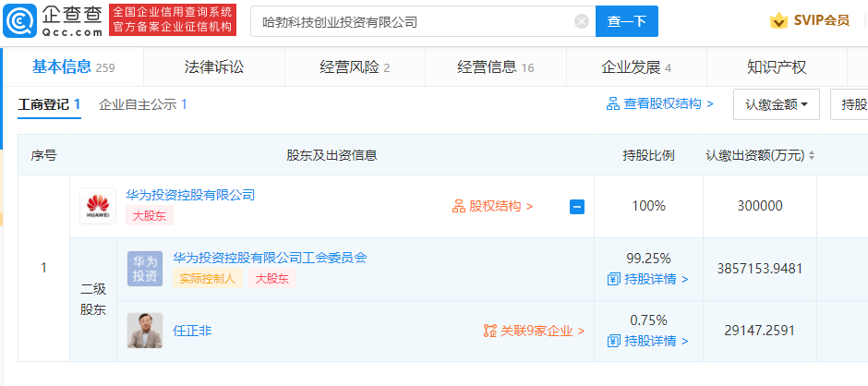Open 任正非 profile link
Viewport: 868px width, 386px height.
point(192,332)
